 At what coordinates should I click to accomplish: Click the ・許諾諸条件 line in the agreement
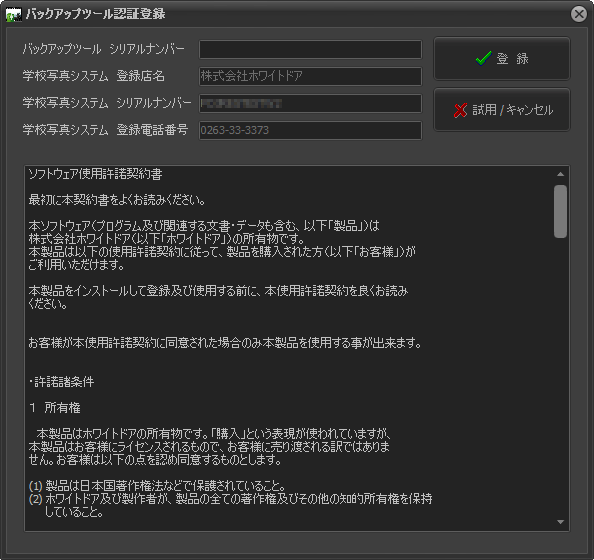(61, 382)
